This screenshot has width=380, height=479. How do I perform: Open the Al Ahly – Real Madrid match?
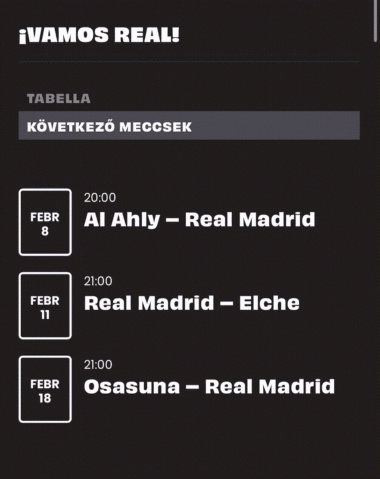coord(199,220)
